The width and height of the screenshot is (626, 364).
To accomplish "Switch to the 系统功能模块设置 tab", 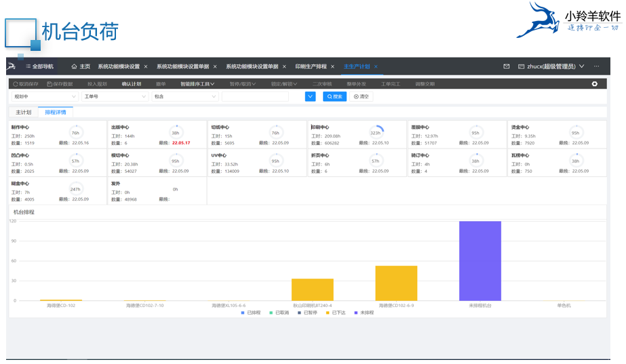I will (119, 66).
